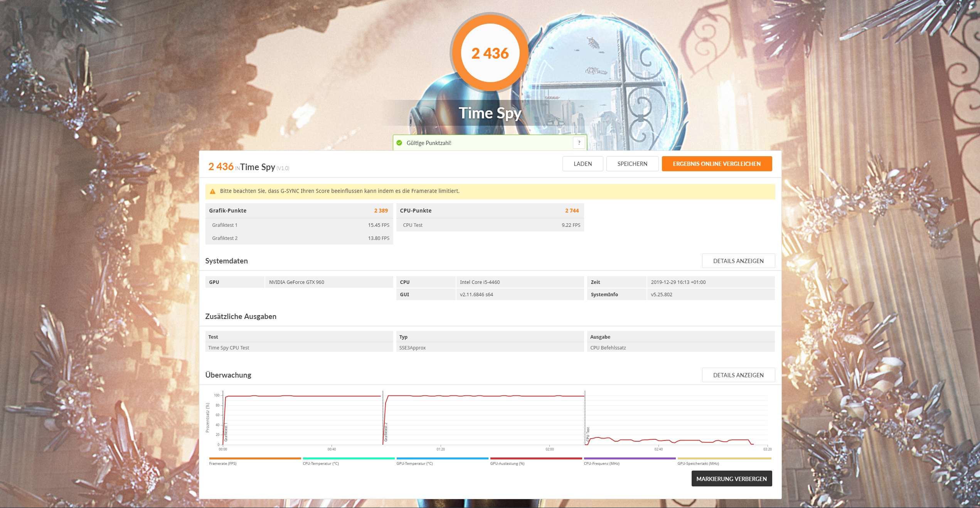Click ERGEBNIS ONLINE VERGLEICHEN button
Viewport: 980px width, 508px height.
pyautogui.click(x=717, y=164)
